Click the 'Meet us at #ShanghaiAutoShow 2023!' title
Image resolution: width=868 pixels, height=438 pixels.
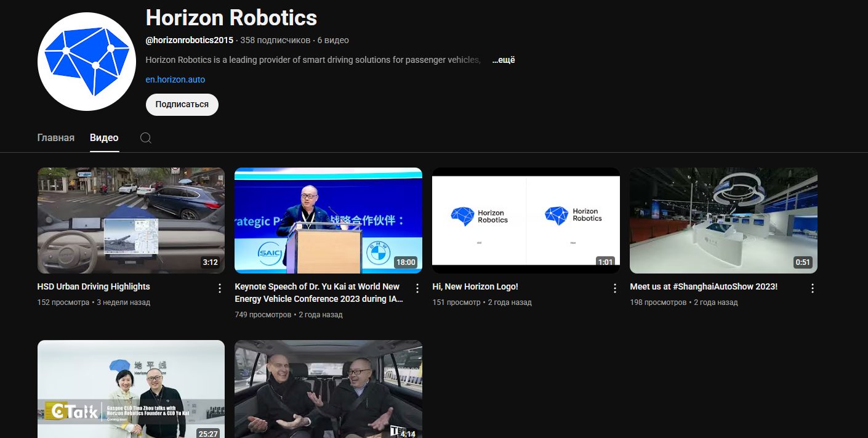point(704,286)
